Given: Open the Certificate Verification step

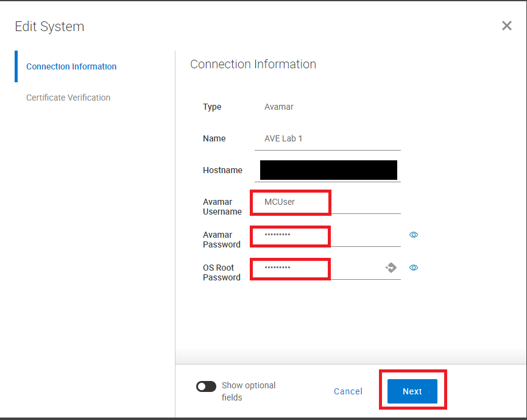Looking at the screenshot, I should [x=68, y=98].
